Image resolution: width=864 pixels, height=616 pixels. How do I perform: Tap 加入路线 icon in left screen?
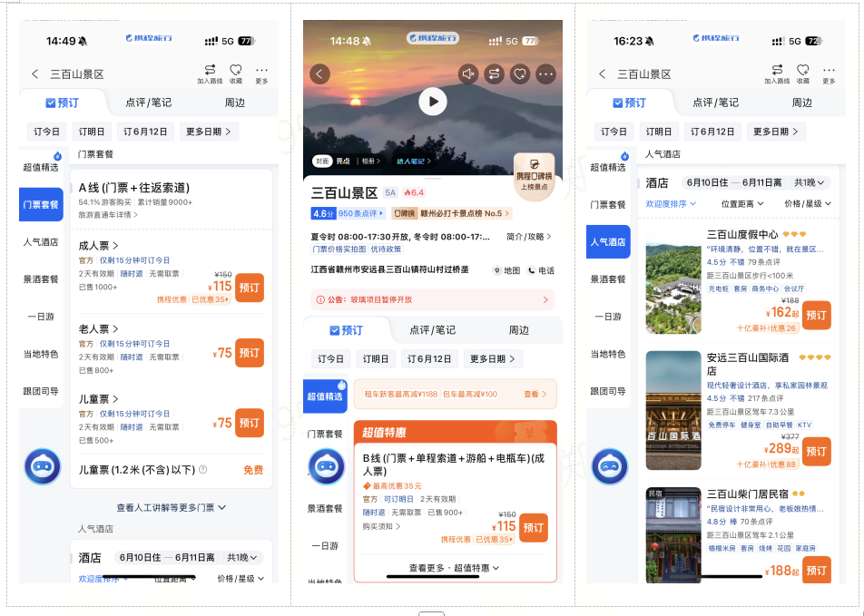coord(210,73)
